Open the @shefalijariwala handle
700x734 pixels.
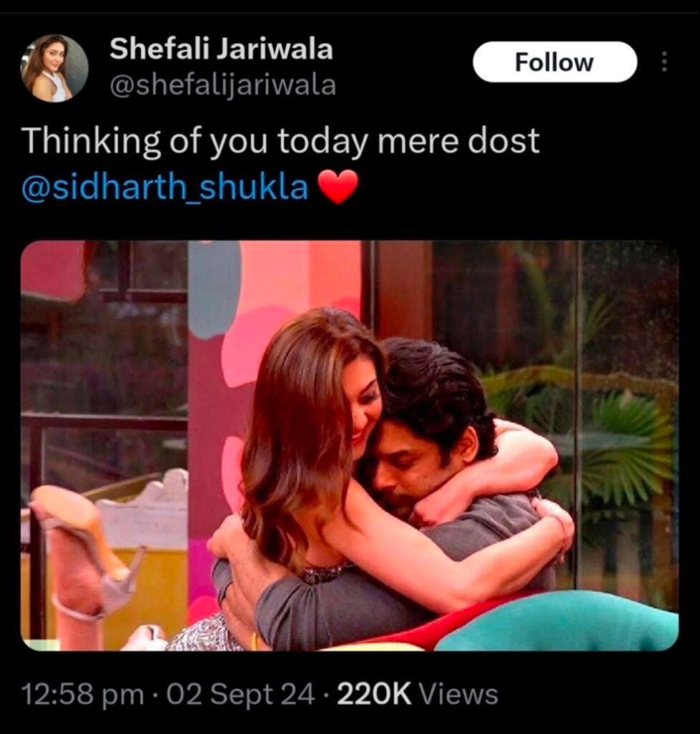(222, 85)
